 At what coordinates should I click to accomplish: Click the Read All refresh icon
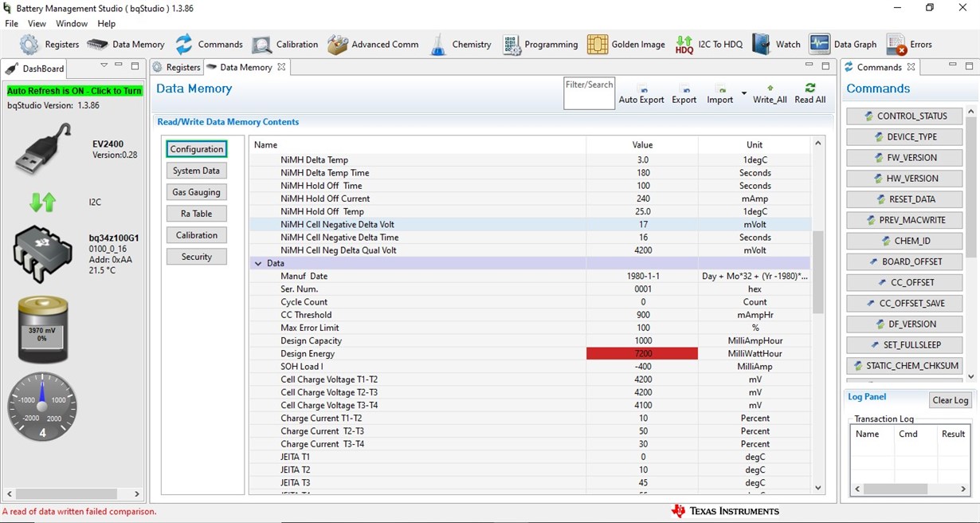click(x=809, y=94)
